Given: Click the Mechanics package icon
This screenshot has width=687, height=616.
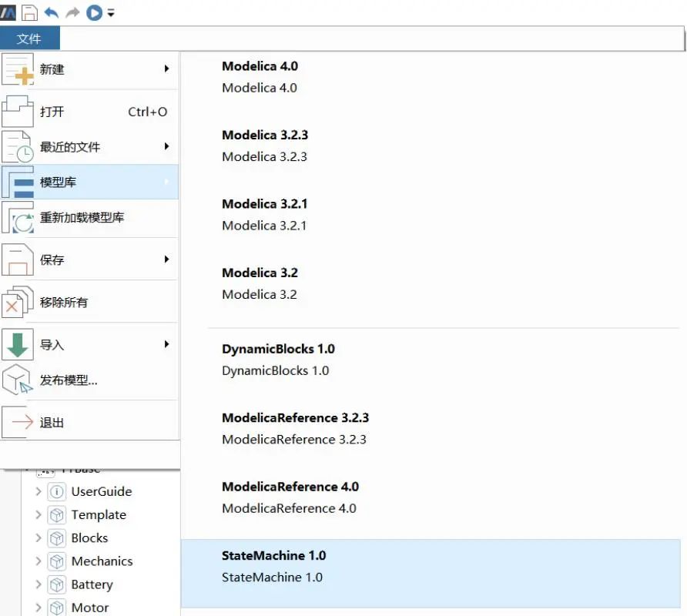Looking at the screenshot, I should coord(56,561).
